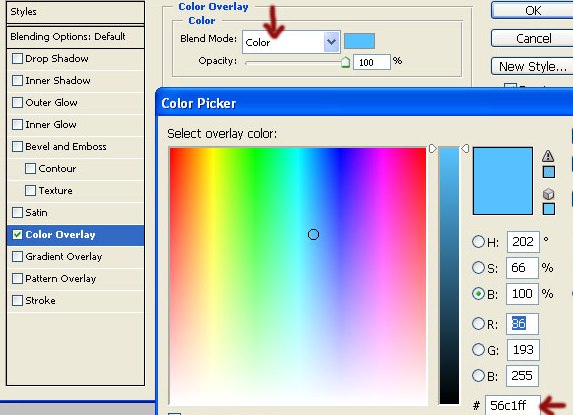Screen dimensions: 573x415
Task: Click the Opacity slider handle
Action: [345, 62]
